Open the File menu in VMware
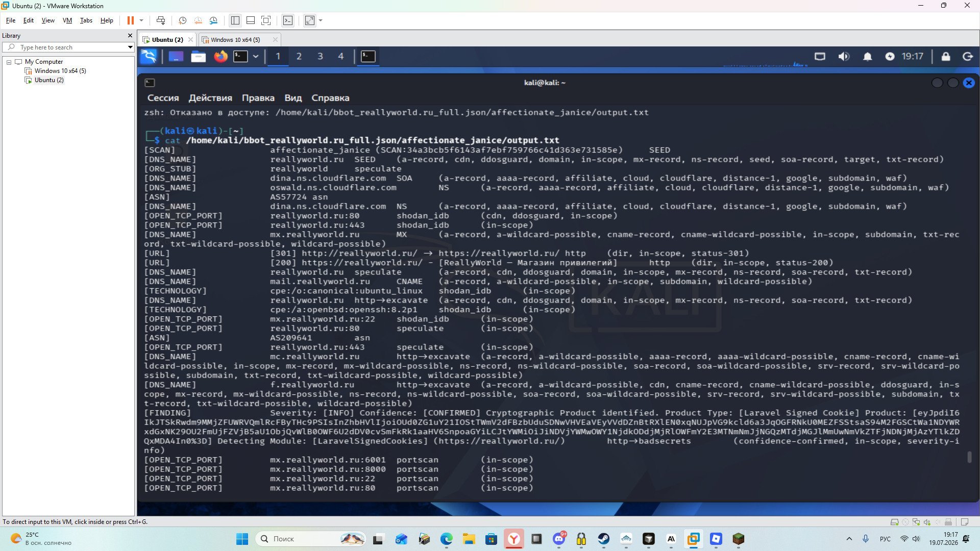Viewport: 980px width, 551px height. coord(11,20)
